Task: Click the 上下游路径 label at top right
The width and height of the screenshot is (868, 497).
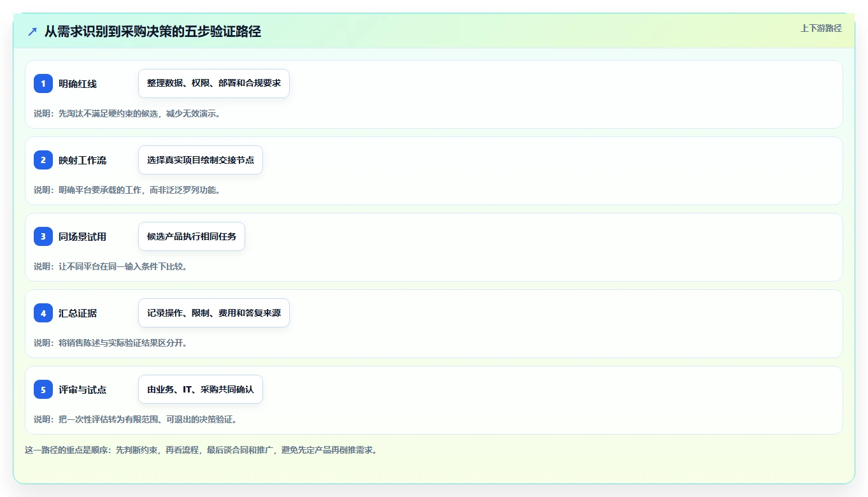Action: [821, 28]
